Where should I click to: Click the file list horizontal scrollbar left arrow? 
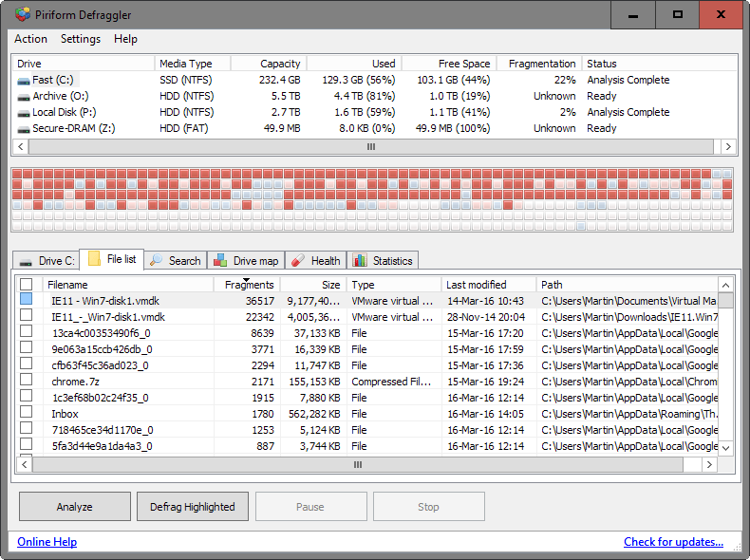point(25,464)
